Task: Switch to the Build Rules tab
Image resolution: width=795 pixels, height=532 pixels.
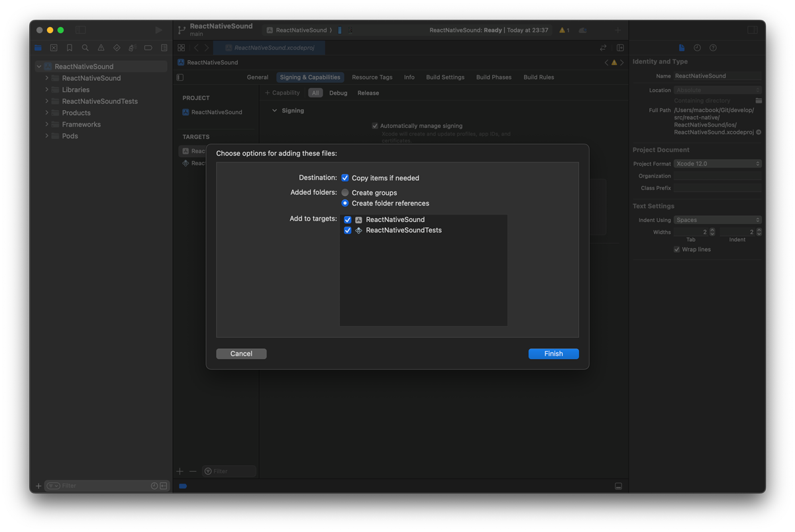Action: click(x=539, y=78)
